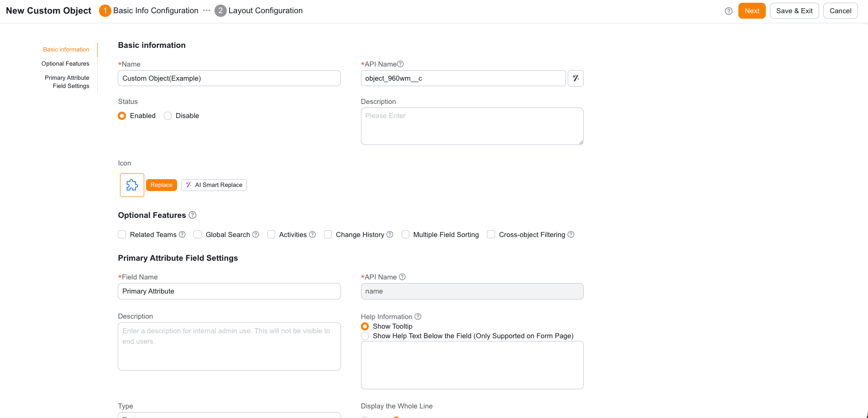The height and width of the screenshot is (418, 868).
Task: Open the Related Teams help tooltip icon
Action: point(182,235)
